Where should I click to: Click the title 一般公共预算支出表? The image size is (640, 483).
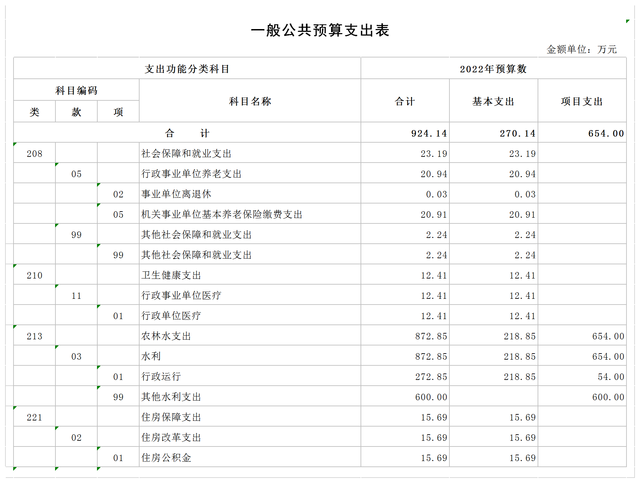pyautogui.click(x=319, y=31)
